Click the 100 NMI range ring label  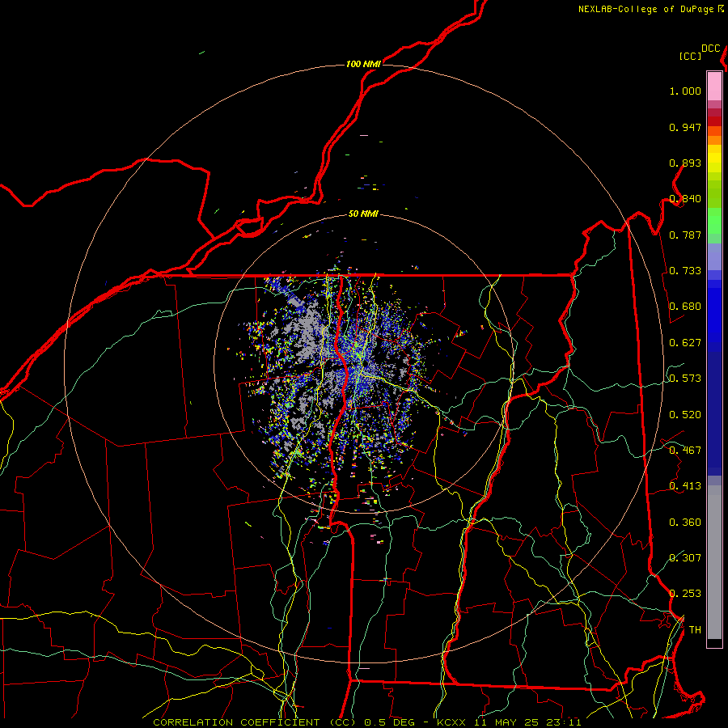click(x=363, y=64)
